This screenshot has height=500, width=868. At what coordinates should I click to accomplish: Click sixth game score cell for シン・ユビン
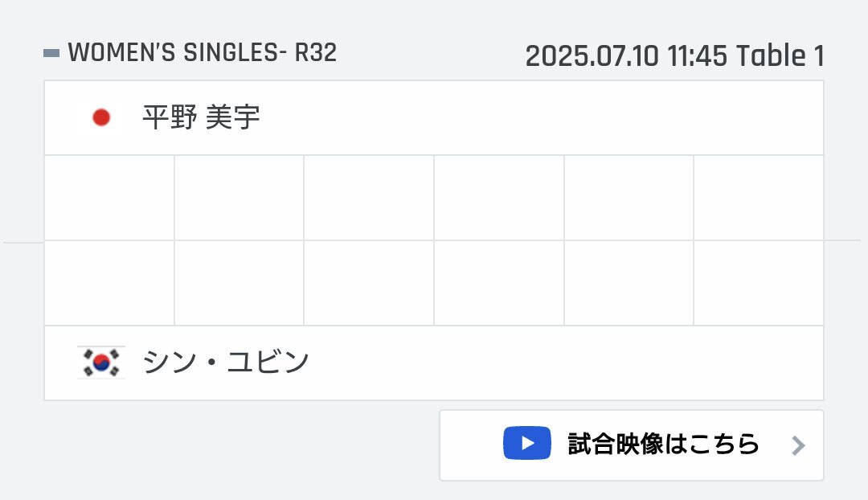(759, 283)
